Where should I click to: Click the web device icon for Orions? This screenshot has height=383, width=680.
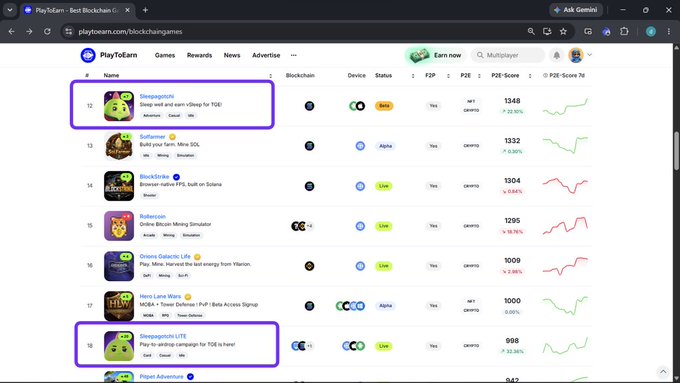coord(360,266)
